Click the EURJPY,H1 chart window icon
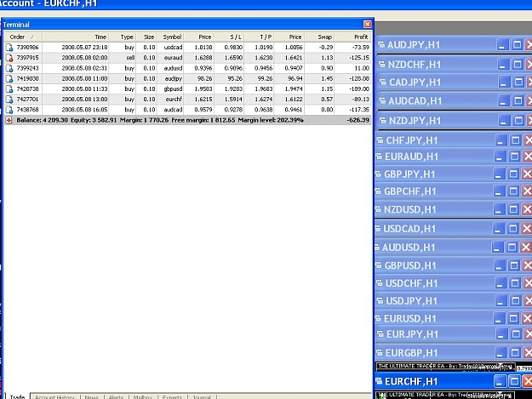This screenshot has height=399, width=532. 380,333
